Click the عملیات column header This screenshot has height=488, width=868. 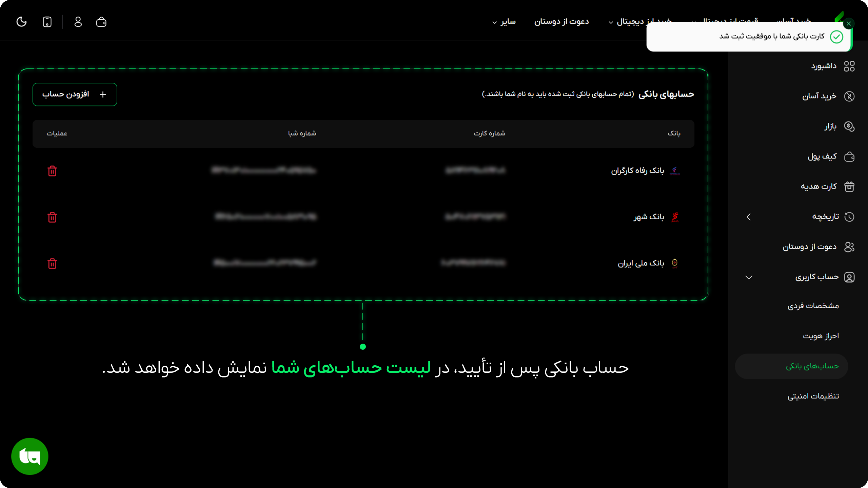click(x=57, y=134)
